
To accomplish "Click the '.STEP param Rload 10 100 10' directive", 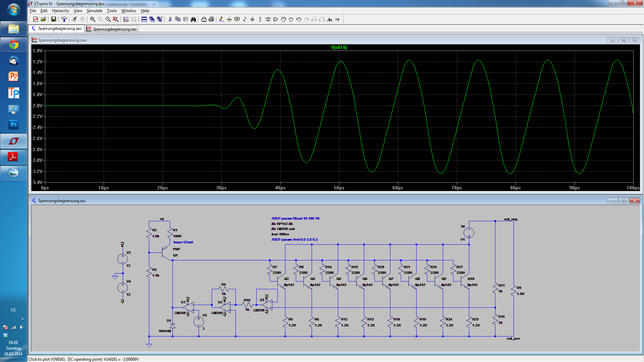I will pyautogui.click(x=295, y=219).
